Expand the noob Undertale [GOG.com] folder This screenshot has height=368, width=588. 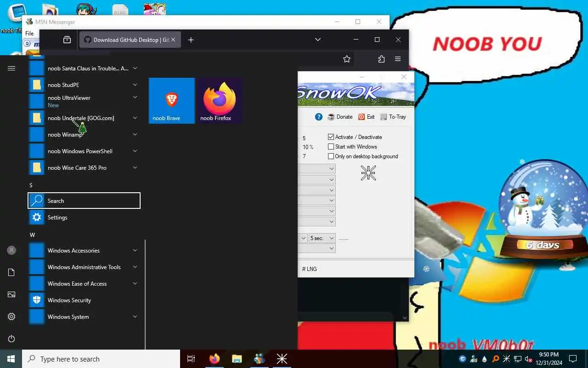coord(135,118)
